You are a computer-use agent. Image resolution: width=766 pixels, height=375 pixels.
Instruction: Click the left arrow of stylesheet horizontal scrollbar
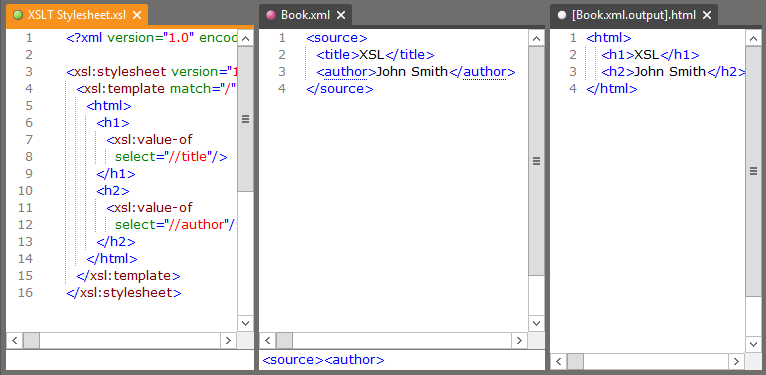[x=14, y=340]
